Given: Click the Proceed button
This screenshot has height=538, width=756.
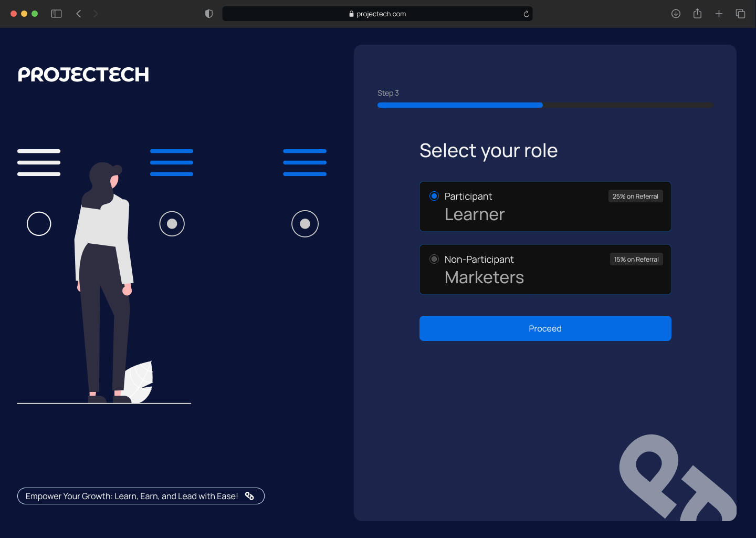Looking at the screenshot, I should coord(545,328).
